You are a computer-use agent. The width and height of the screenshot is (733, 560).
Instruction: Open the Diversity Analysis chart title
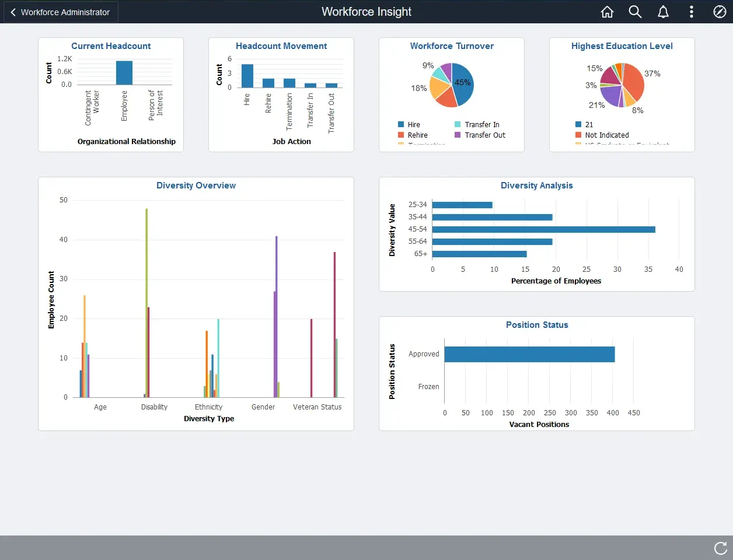(x=537, y=185)
